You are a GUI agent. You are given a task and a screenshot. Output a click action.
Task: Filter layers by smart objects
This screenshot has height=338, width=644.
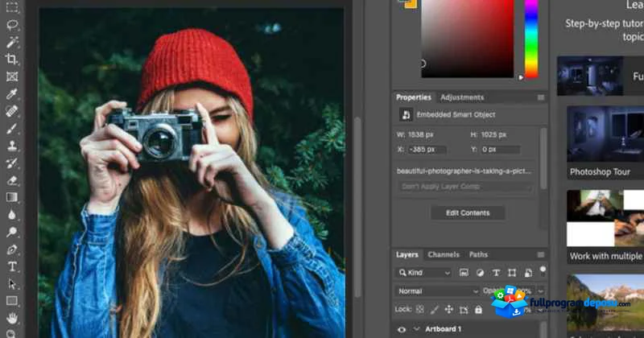pyautogui.click(x=529, y=273)
